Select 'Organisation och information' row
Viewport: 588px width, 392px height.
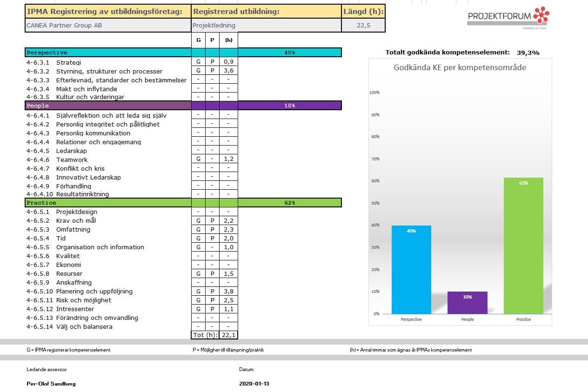pyautogui.click(x=100, y=247)
